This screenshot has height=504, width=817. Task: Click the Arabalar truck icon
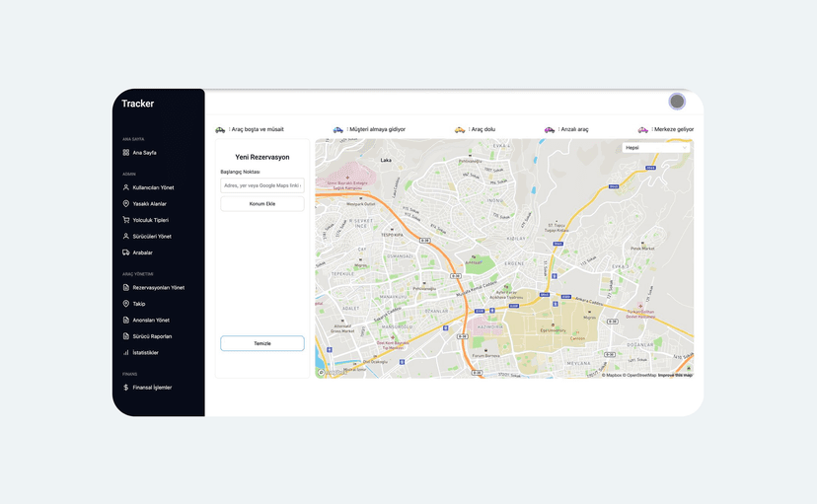tap(126, 252)
